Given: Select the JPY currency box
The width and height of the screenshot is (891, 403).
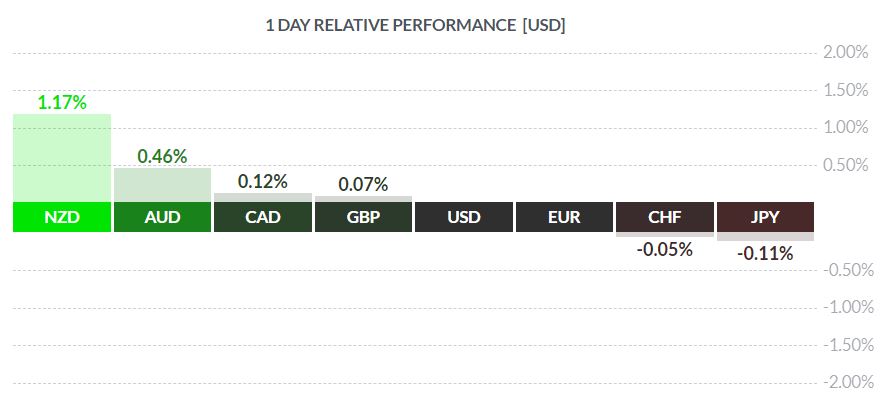Looking at the screenshot, I should coord(765,217).
